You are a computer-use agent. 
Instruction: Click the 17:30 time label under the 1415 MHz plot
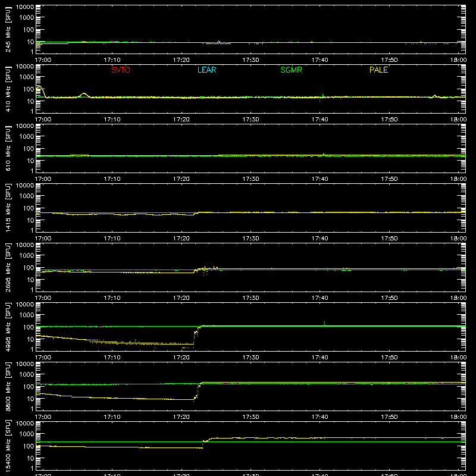click(x=250, y=239)
